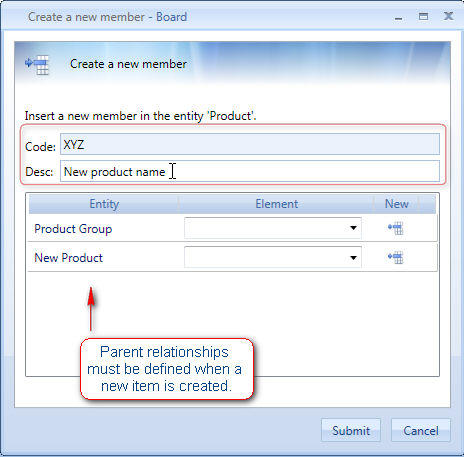The image size is (464, 457).
Task: Close the Create a new member dialog
Action: pyautogui.click(x=448, y=16)
